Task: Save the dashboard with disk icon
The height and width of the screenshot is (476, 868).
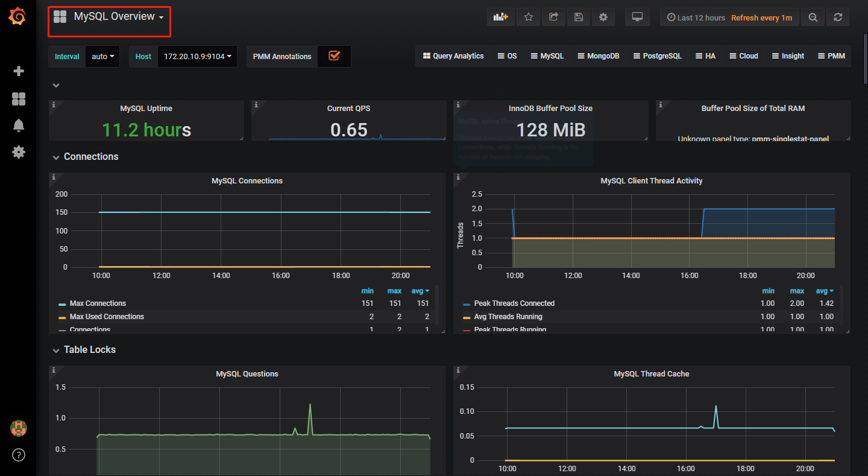Action: point(579,17)
